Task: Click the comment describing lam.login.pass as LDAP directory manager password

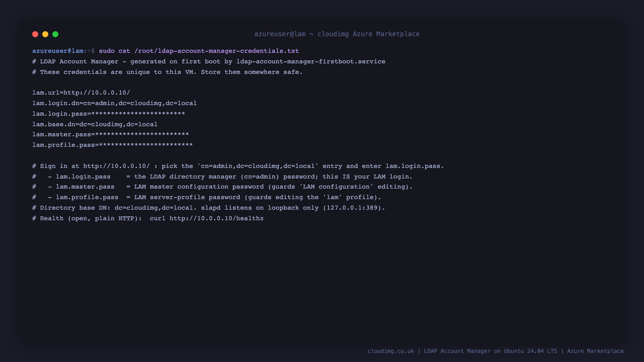Action: [222, 176]
